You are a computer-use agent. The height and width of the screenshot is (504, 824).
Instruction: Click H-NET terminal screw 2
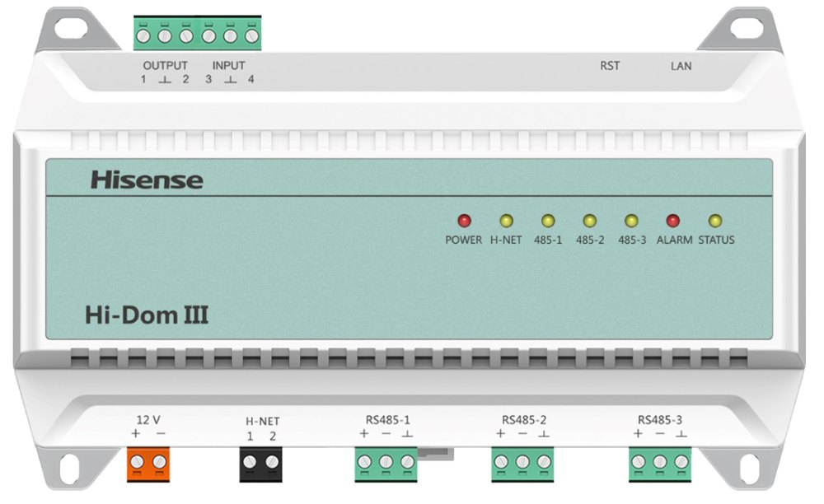pyautogui.click(x=272, y=462)
